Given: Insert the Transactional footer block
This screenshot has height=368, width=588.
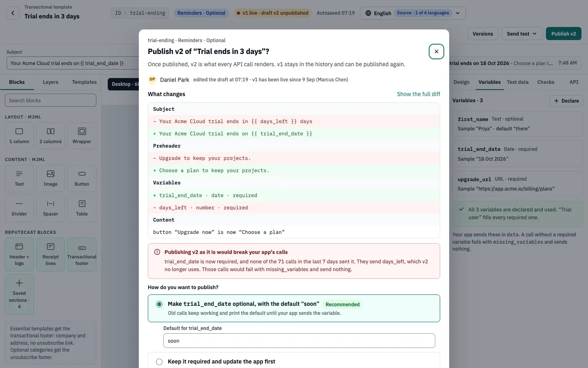Looking at the screenshot, I should (x=82, y=254).
